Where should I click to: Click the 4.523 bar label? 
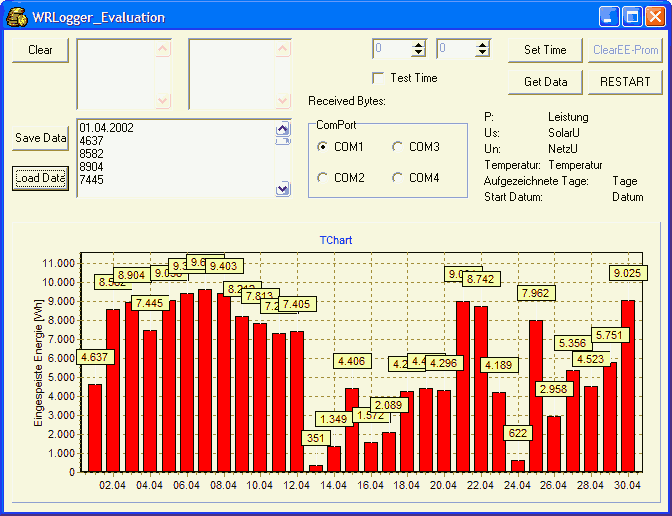[x=591, y=359]
